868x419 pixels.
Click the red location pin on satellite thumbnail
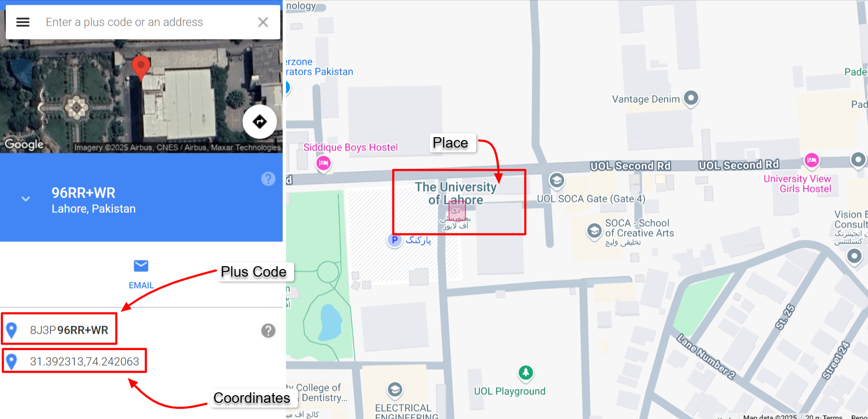[x=141, y=68]
